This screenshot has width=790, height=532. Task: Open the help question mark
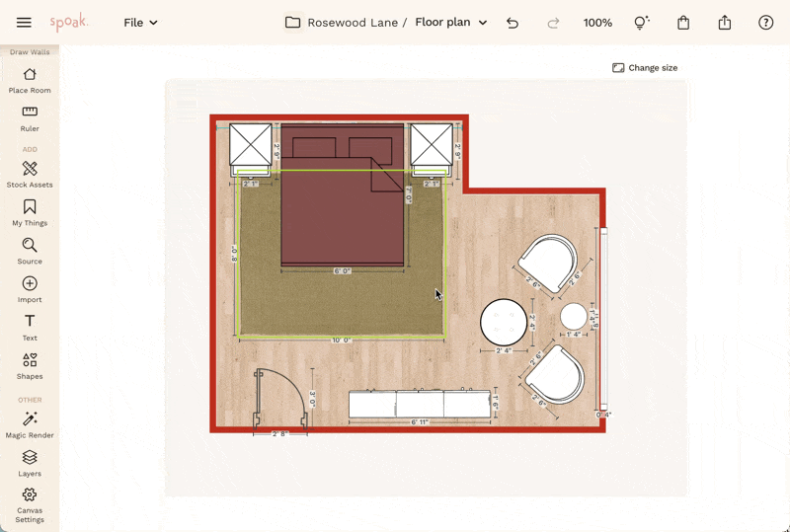pos(766,23)
